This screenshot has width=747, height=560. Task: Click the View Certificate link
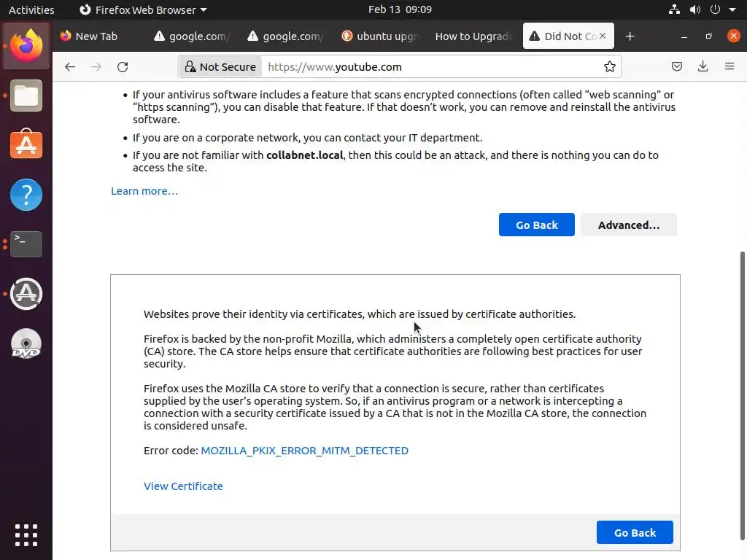pos(183,486)
